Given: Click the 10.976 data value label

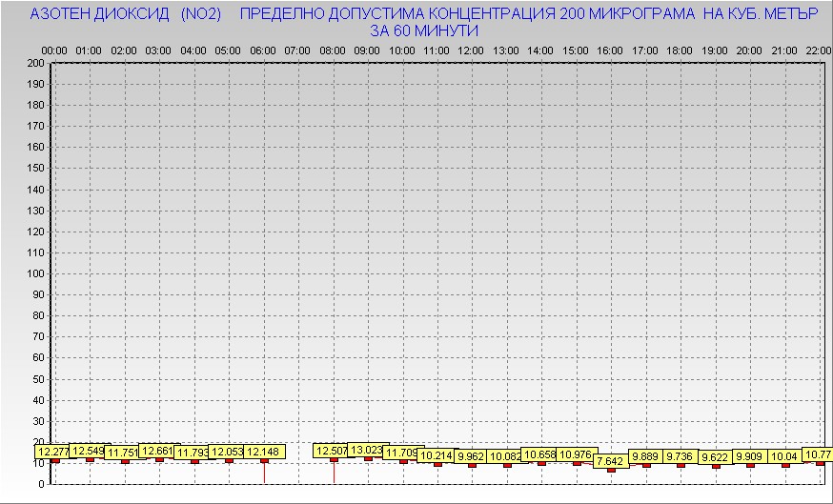Looking at the screenshot, I should [576, 454].
